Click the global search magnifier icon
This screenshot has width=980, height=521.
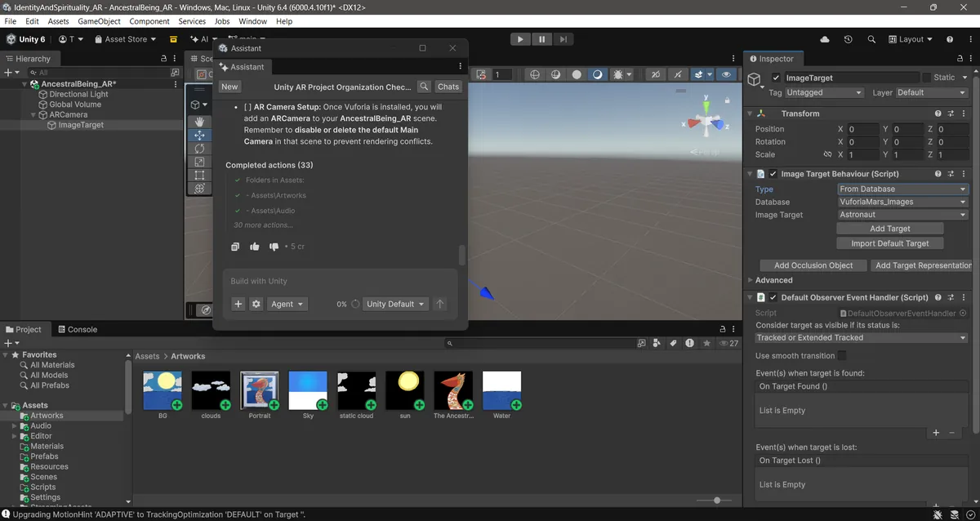(x=871, y=39)
